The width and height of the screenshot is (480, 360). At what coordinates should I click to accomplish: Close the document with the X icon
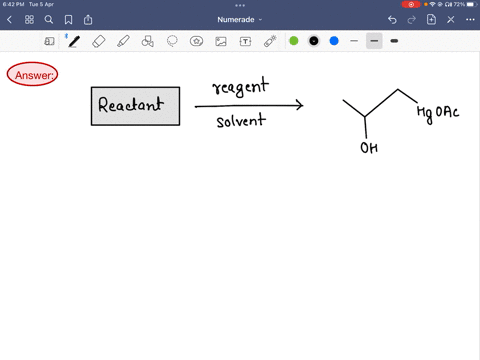click(x=451, y=20)
